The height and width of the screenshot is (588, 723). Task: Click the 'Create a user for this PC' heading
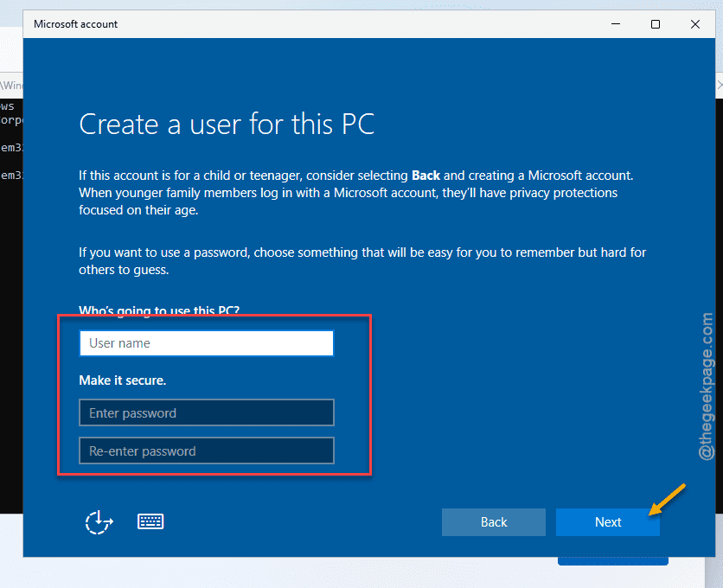pyautogui.click(x=227, y=124)
